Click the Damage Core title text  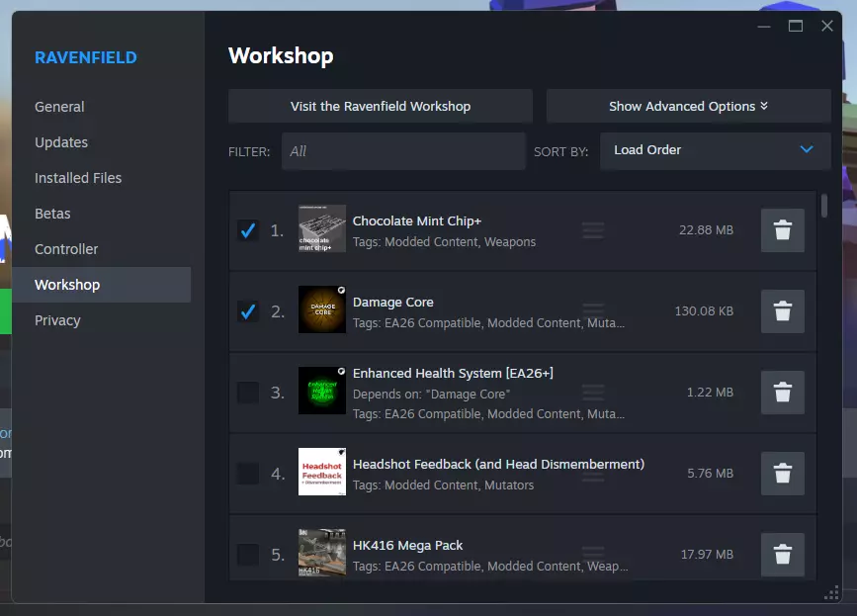point(393,303)
